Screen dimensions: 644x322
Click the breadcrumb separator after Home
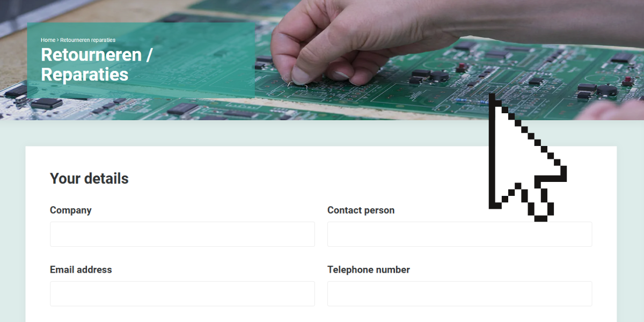coord(58,40)
